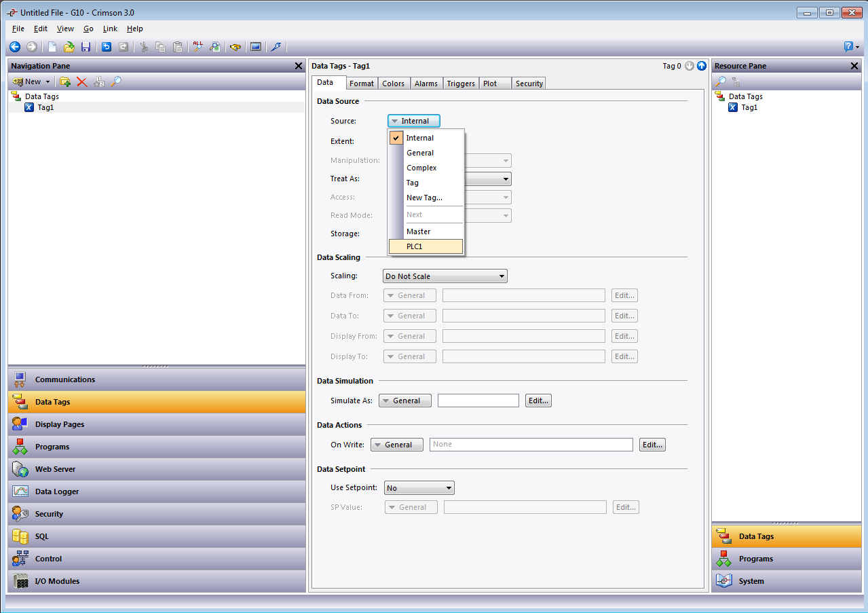Screen dimensions: 868x613
Task: Click the sort order icon in Navigation Pane
Action: click(99, 81)
